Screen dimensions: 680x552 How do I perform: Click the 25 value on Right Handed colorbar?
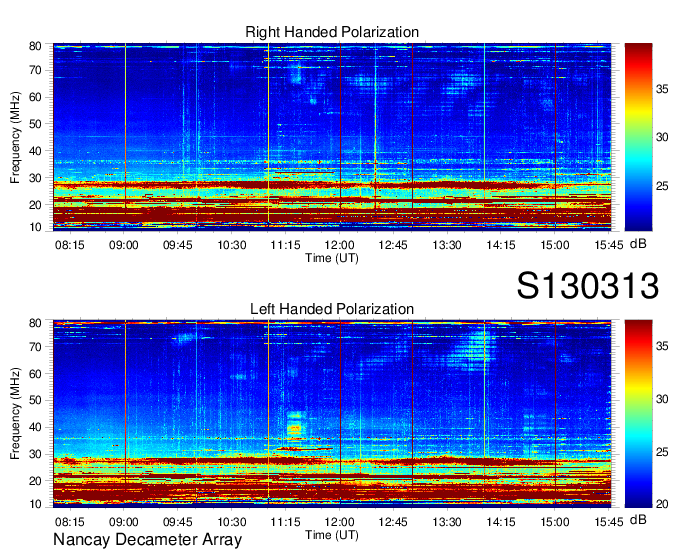tap(662, 186)
